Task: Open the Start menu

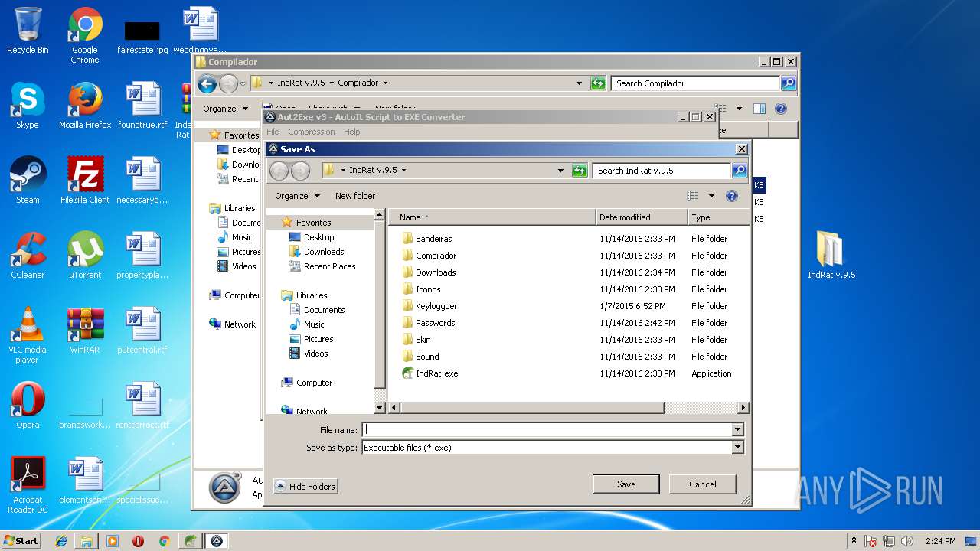Action: (x=21, y=541)
